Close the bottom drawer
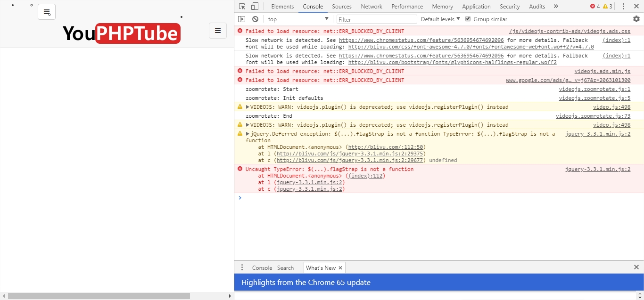Screen dimensions: 644x300 pyautogui.click(x=636, y=267)
